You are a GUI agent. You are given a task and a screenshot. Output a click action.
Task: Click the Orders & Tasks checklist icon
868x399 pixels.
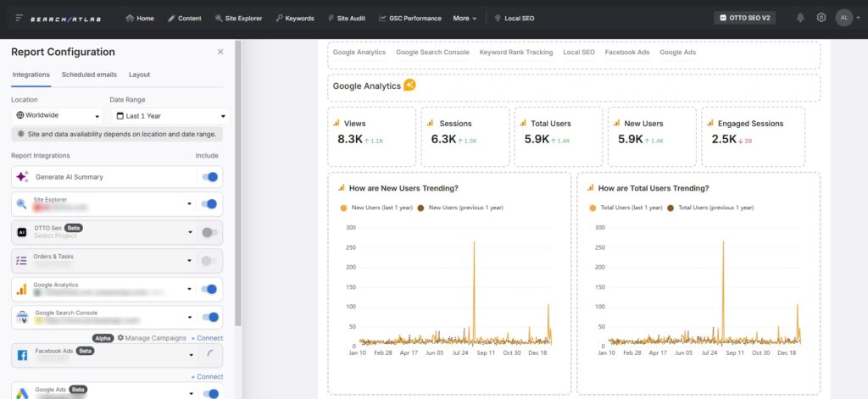(x=21, y=261)
